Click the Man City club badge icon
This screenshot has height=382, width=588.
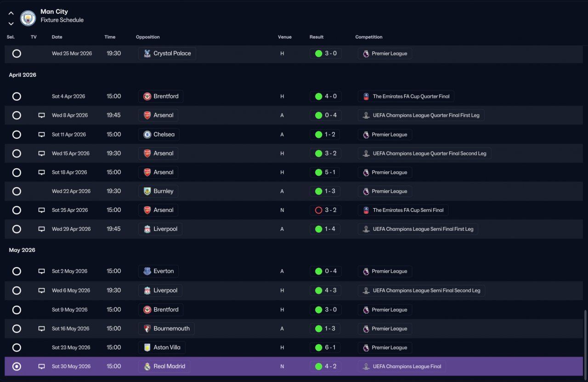pos(28,18)
